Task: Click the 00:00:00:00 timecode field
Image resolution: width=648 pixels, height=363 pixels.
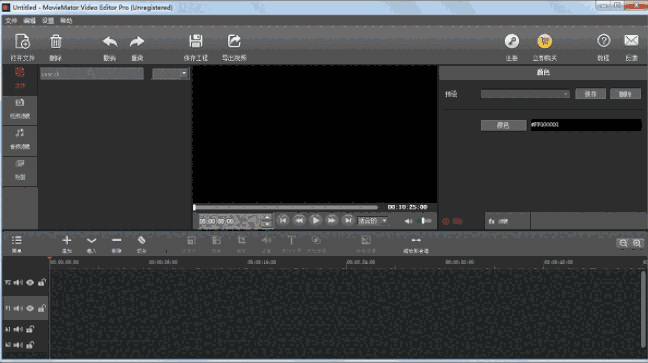Action: [x=230, y=221]
